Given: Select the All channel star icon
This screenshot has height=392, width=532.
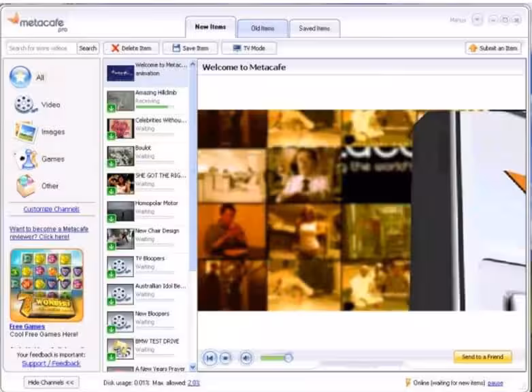Looking at the screenshot, I should coord(20,77).
